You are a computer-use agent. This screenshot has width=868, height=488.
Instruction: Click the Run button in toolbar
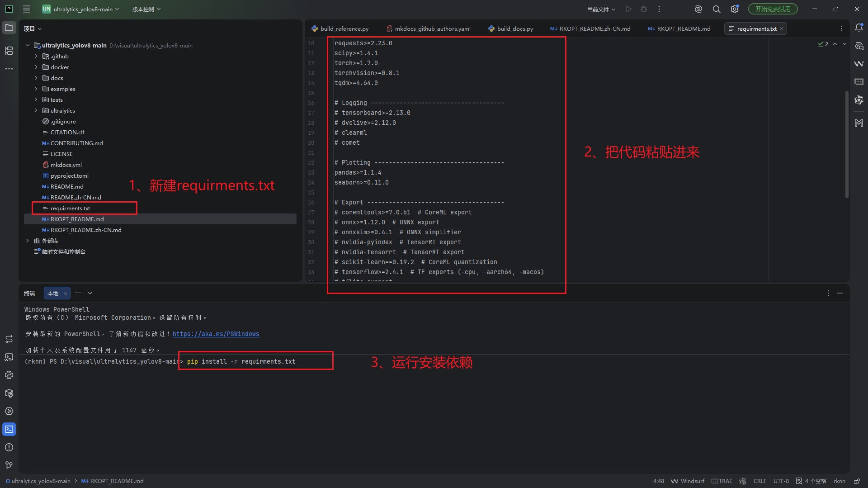[x=628, y=9]
